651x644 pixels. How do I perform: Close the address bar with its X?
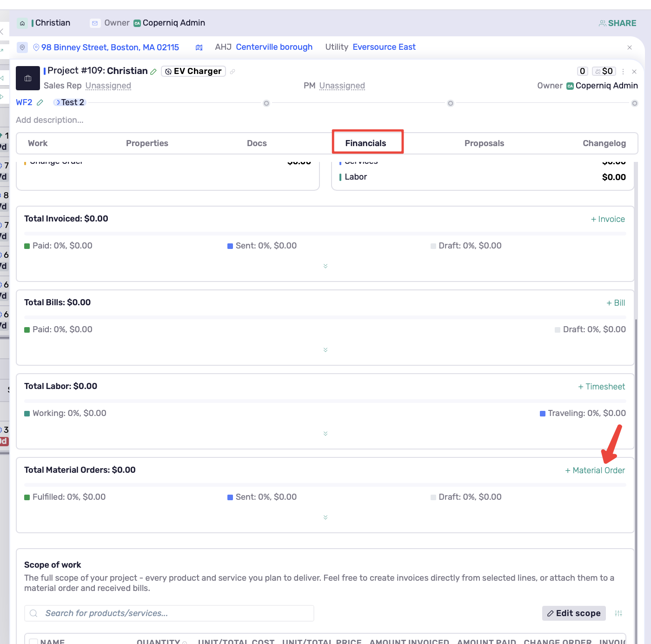630,47
